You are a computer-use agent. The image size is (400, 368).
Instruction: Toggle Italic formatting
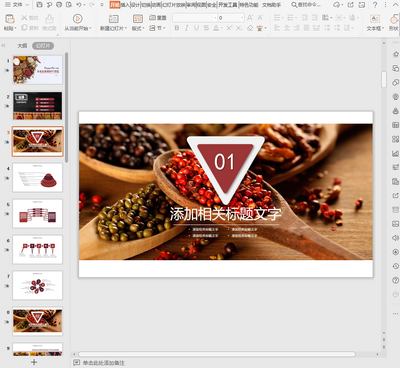tap(186, 28)
